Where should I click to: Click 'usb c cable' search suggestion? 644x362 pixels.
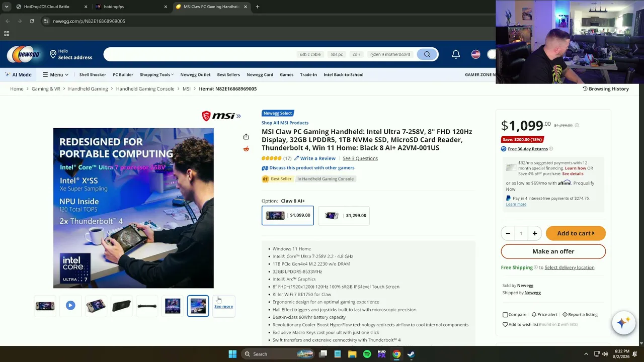point(310,54)
